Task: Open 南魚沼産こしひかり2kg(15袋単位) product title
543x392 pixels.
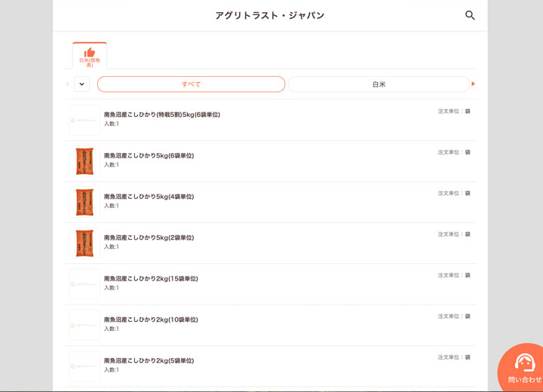Action: (151, 279)
